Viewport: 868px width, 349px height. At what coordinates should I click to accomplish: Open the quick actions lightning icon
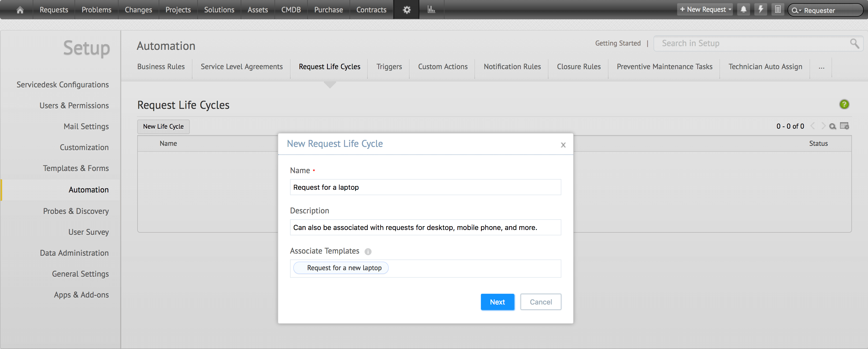(761, 9)
